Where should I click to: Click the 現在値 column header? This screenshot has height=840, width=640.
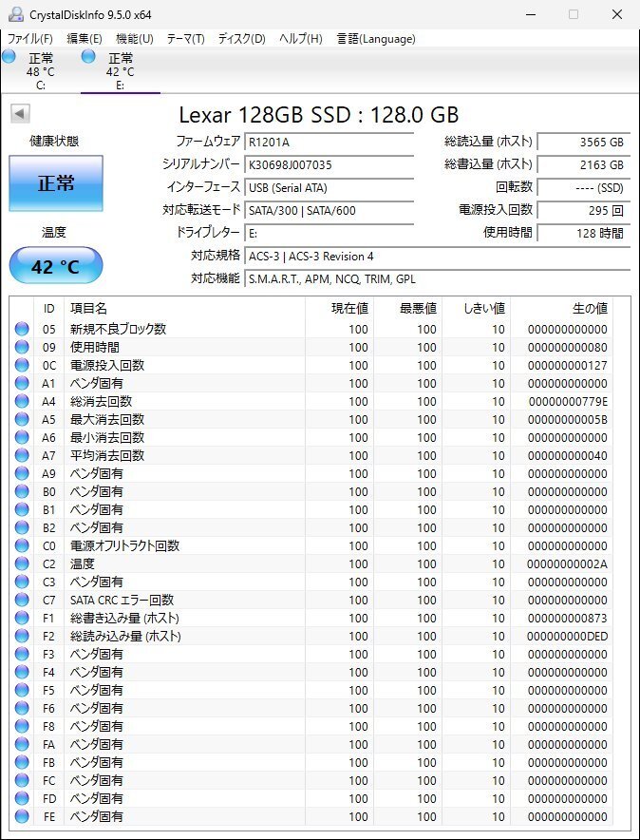click(339, 309)
